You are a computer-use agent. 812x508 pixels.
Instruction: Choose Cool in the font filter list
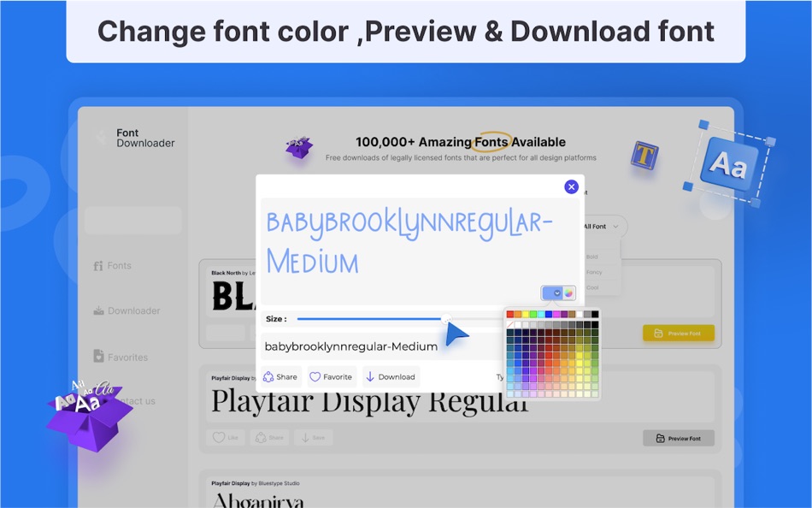(x=592, y=287)
